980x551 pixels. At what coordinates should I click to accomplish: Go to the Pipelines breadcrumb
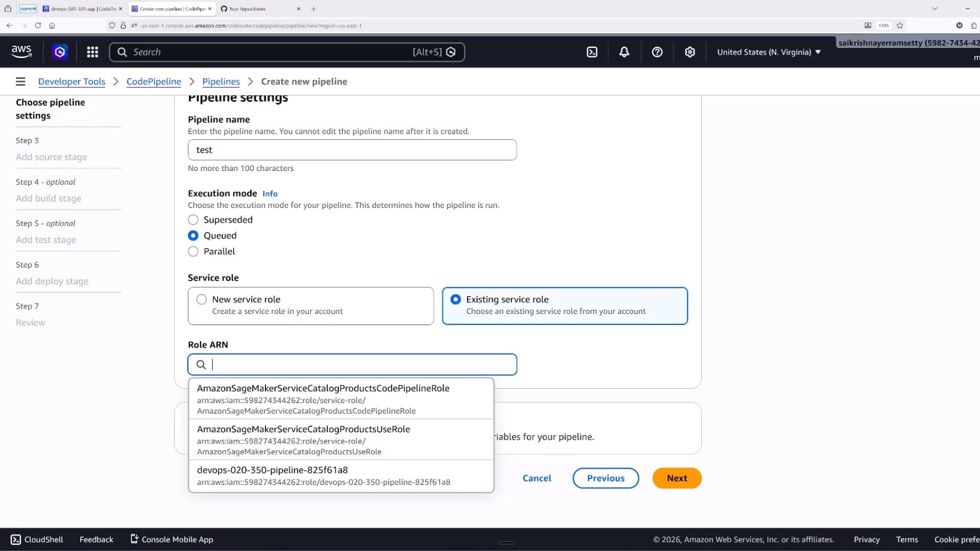tap(221, 82)
